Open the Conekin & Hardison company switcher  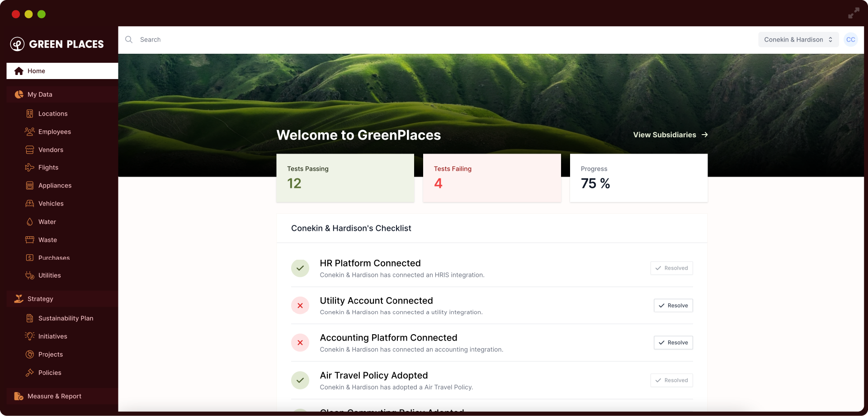(798, 40)
